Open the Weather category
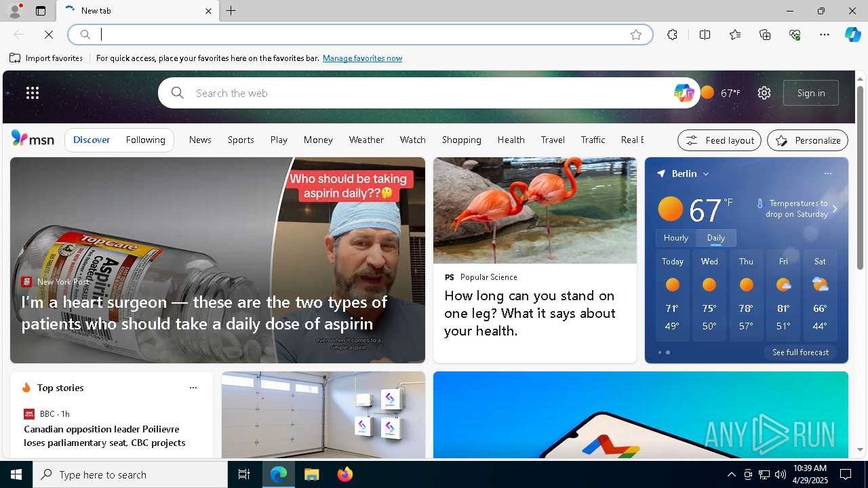 click(366, 140)
